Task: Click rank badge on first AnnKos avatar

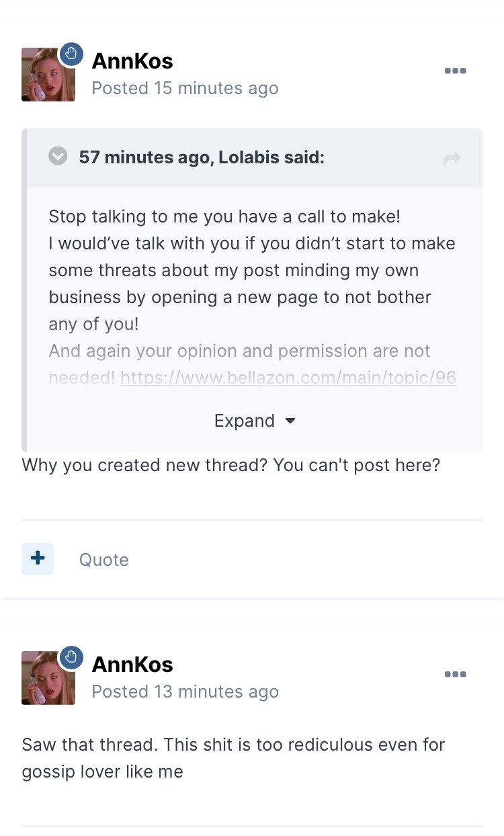Action: [x=72, y=54]
